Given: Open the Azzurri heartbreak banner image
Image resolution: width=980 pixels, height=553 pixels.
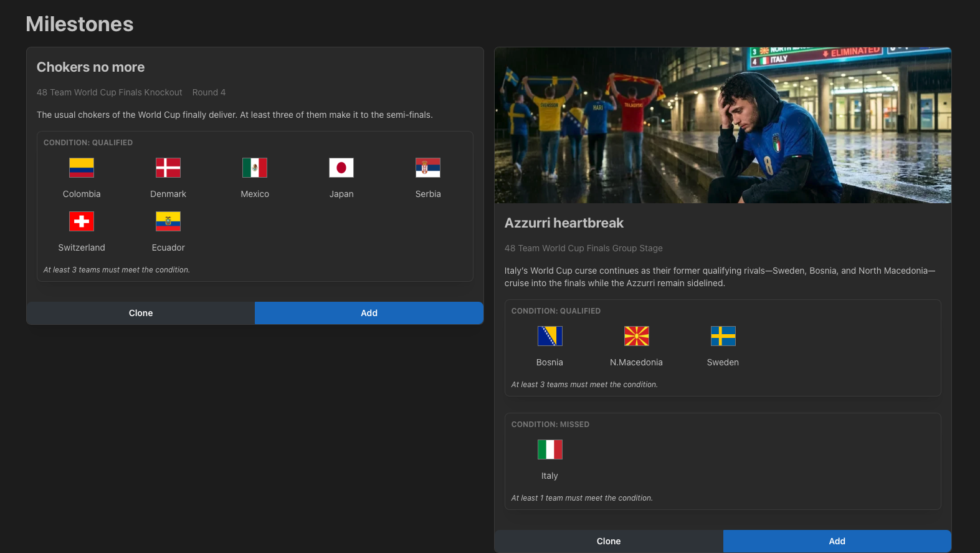Looking at the screenshot, I should [x=723, y=125].
